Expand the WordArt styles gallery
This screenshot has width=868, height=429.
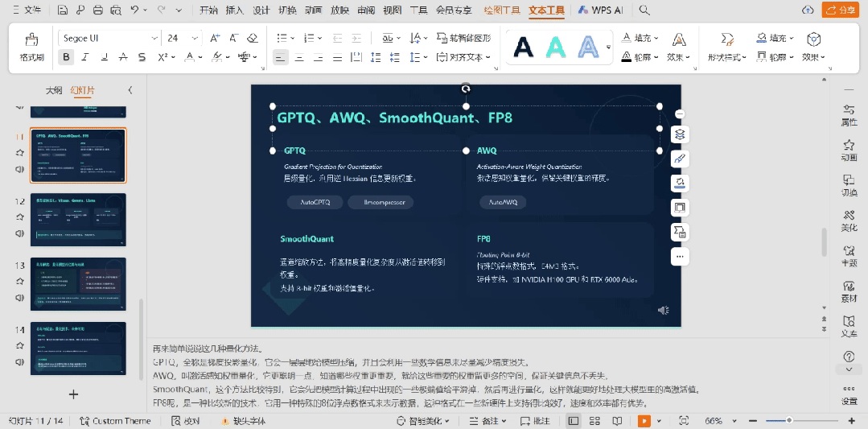coord(608,47)
